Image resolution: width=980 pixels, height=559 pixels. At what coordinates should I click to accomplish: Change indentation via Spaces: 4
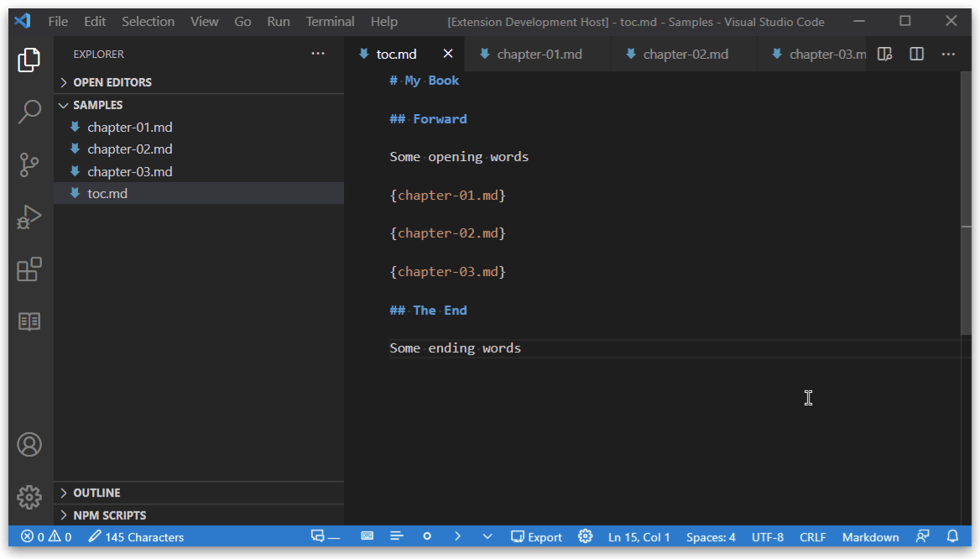[711, 537]
